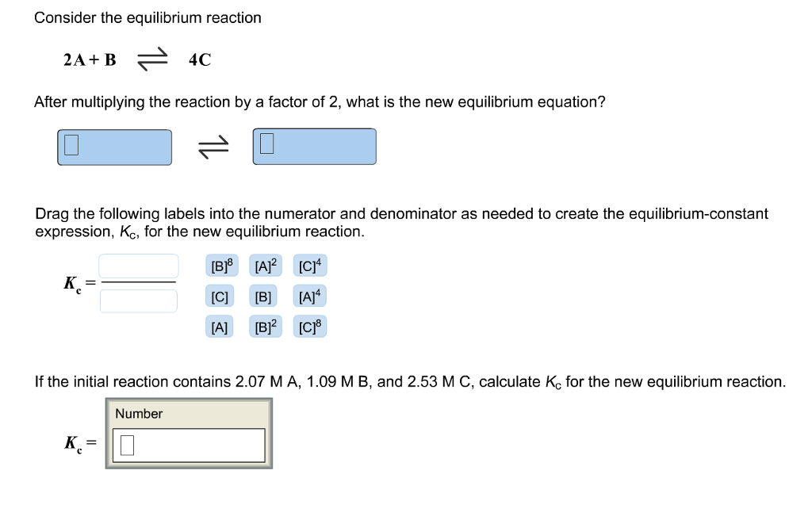
Task: Click inside the denominator field of Kc
Action: [x=139, y=300]
